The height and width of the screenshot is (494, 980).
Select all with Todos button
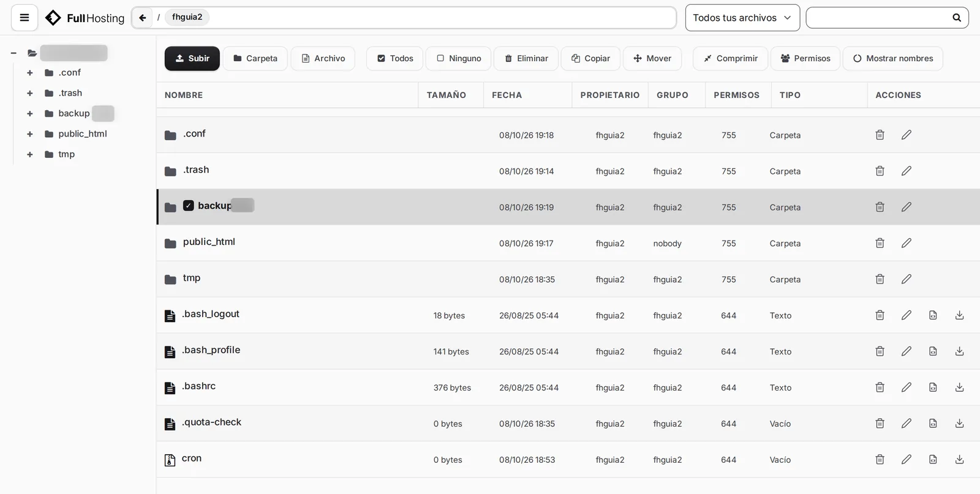tap(395, 59)
